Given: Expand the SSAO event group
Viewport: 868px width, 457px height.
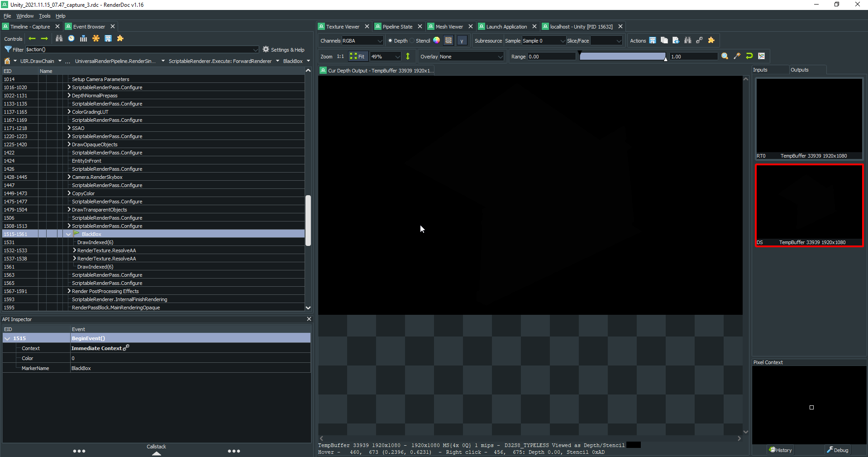Looking at the screenshot, I should (69, 128).
